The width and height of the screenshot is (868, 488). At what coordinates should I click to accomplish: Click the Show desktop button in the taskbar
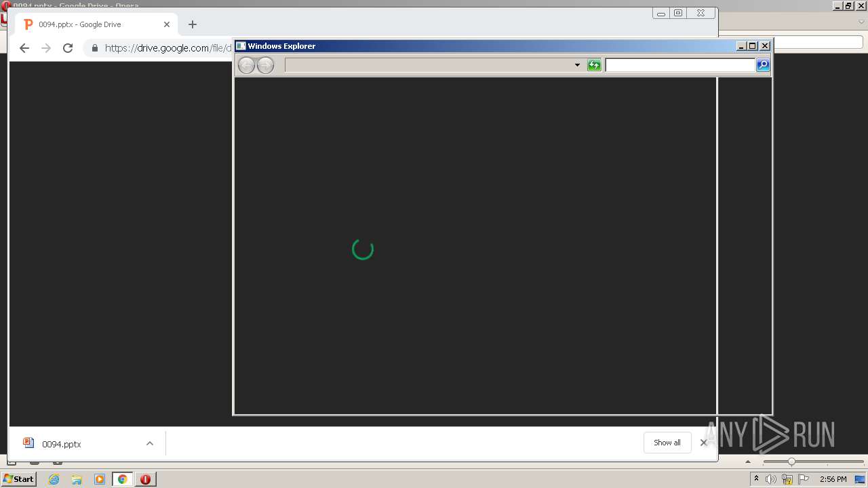pyautogui.click(x=860, y=479)
